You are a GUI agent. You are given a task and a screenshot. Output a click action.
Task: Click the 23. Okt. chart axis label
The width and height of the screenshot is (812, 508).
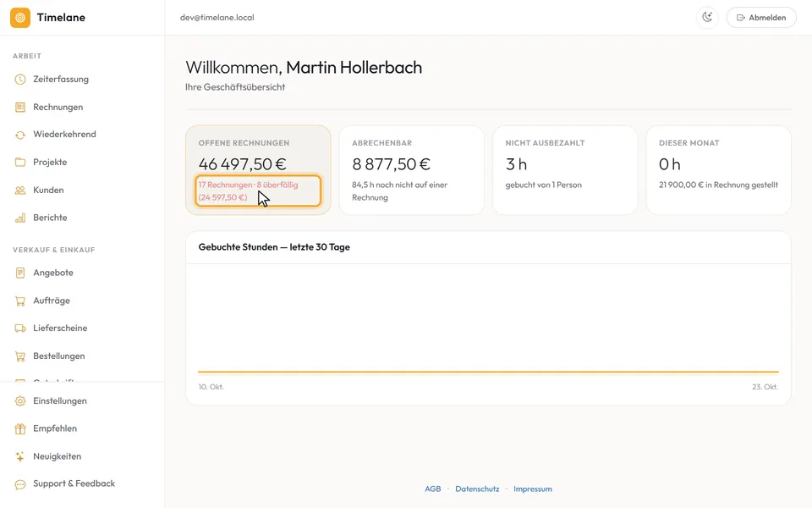click(765, 387)
